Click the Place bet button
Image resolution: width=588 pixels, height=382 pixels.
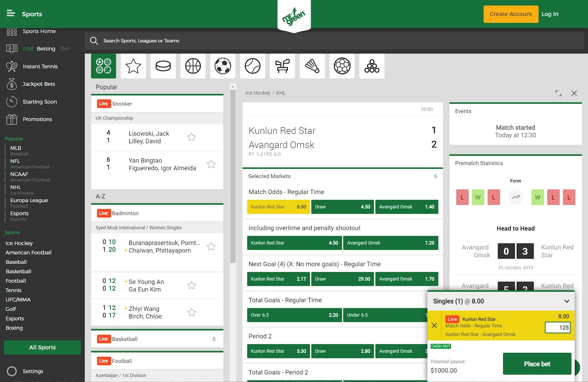point(537,364)
